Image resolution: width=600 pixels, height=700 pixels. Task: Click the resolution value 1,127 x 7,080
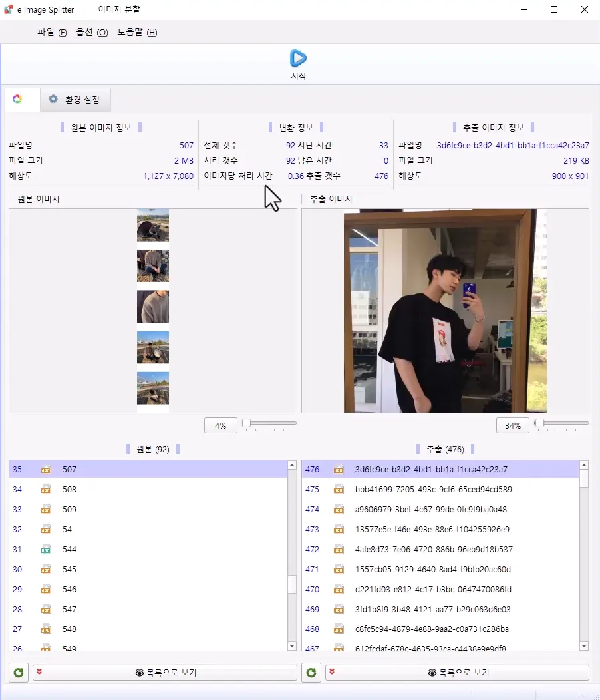click(x=168, y=176)
